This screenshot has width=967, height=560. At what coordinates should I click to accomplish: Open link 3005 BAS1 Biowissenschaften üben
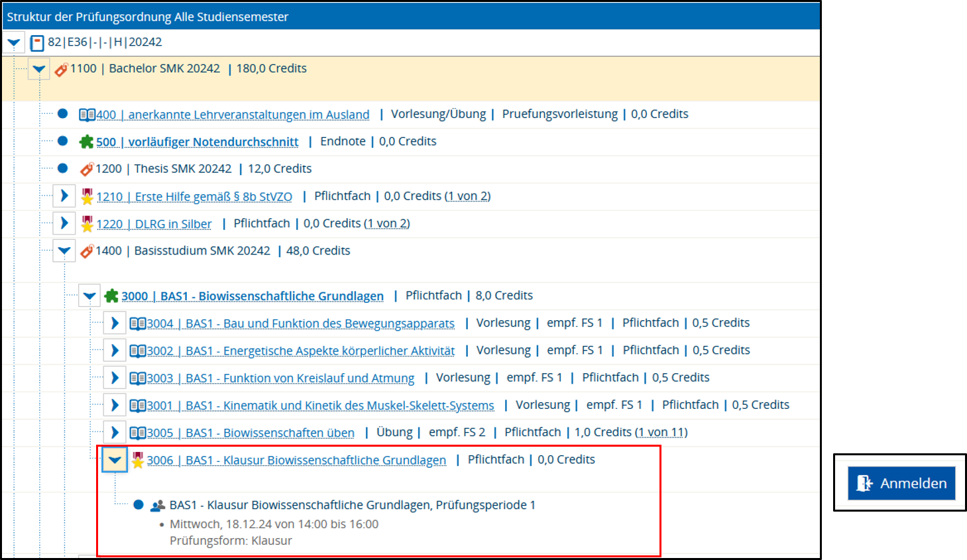[x=251, y=433]
